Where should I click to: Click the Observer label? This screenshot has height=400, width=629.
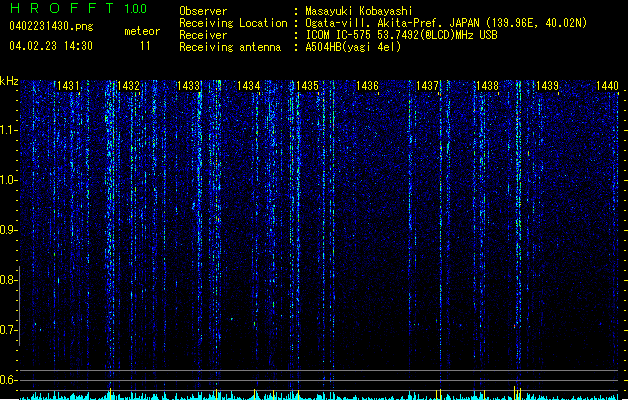coord(203,11)
